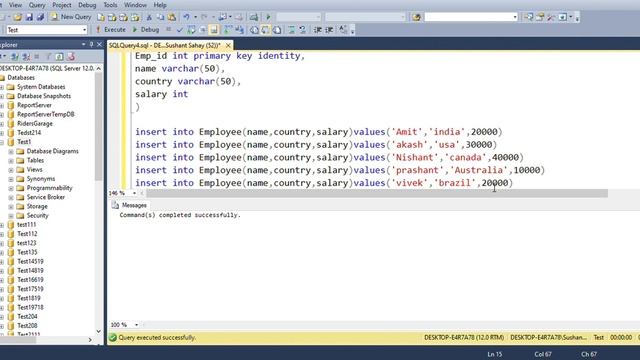
Task: Toggle Object Explorer auto-hide pin
Action: click(x=91, y=44)
